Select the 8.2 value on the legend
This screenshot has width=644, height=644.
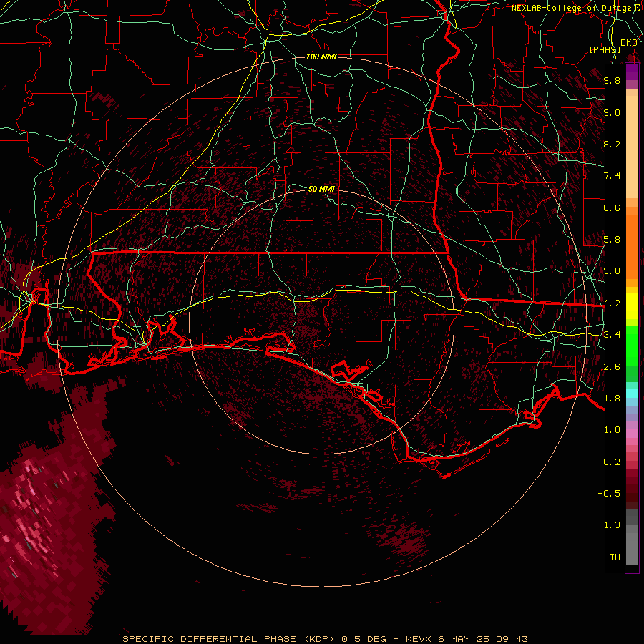(x=612, y=144)
